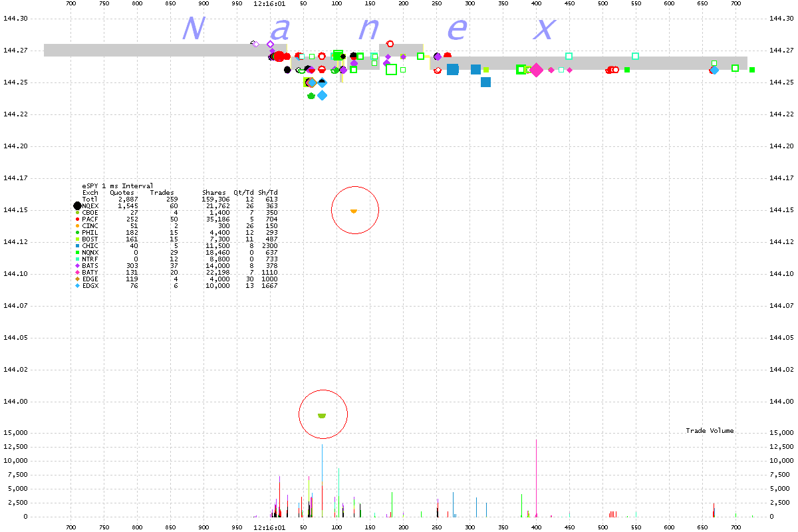Viewport: 798px width, 532px height.
Task: Select the BATY Sh/Td value "1110"
Action: (269, 273)
